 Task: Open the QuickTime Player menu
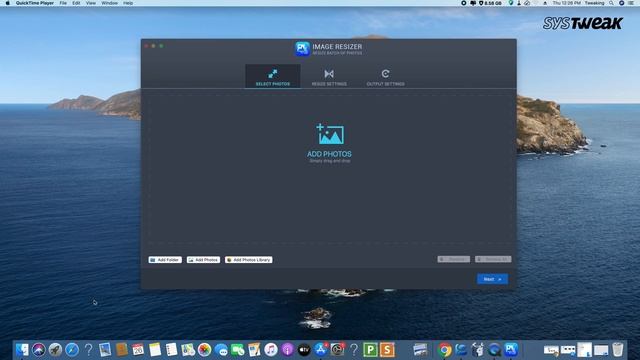[x=35, y=3]
